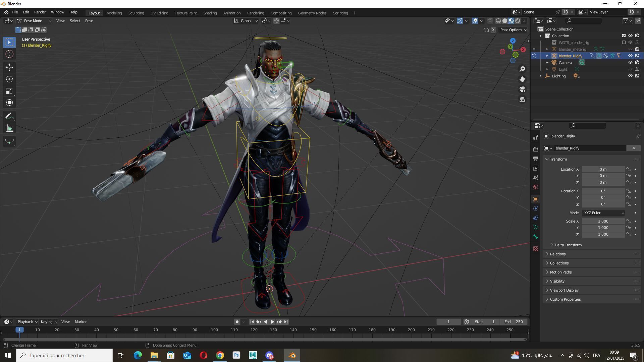Switch to the Shading workspace tab
Image resolution: width=644 pixels, height=362 pixels.
(x=210, y=13)
